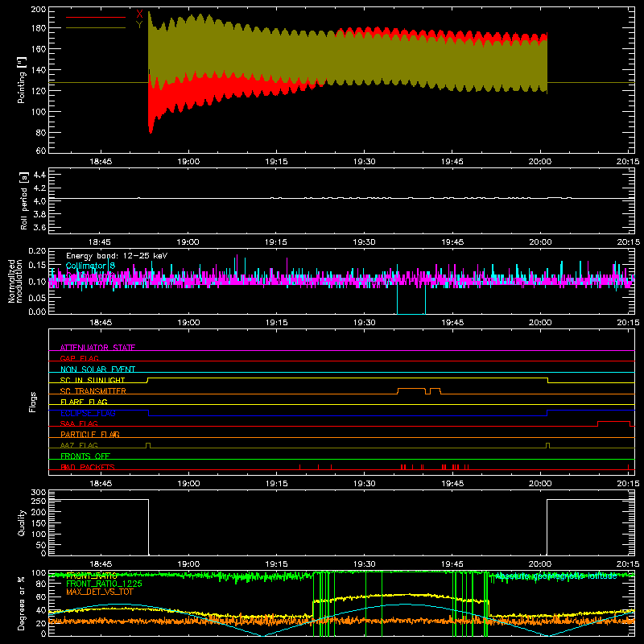This screenshot has height=644, width=644.
Task: Click the Absolute geomagnetic latitude legend label
Action: [x=556, y=576]
